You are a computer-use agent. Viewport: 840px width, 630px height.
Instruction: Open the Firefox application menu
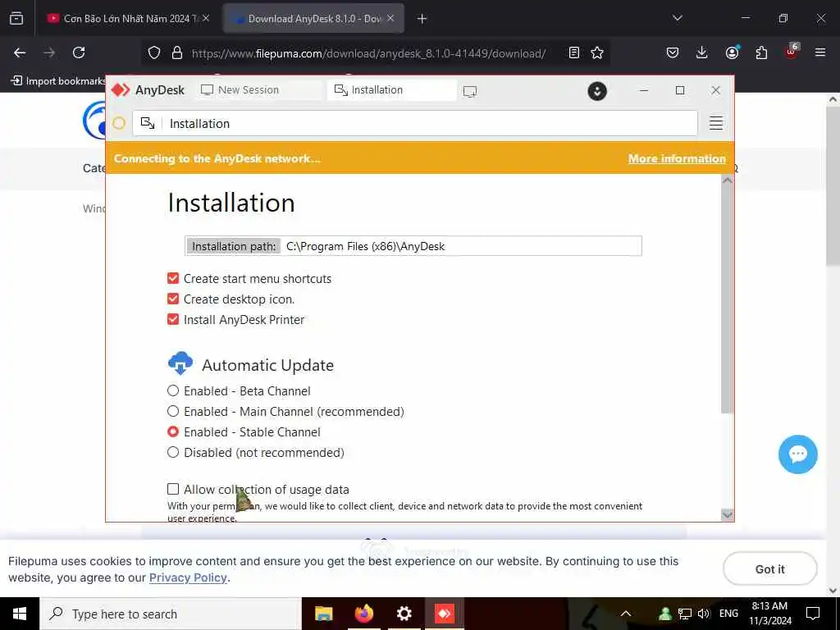click(x=820, y=52)
